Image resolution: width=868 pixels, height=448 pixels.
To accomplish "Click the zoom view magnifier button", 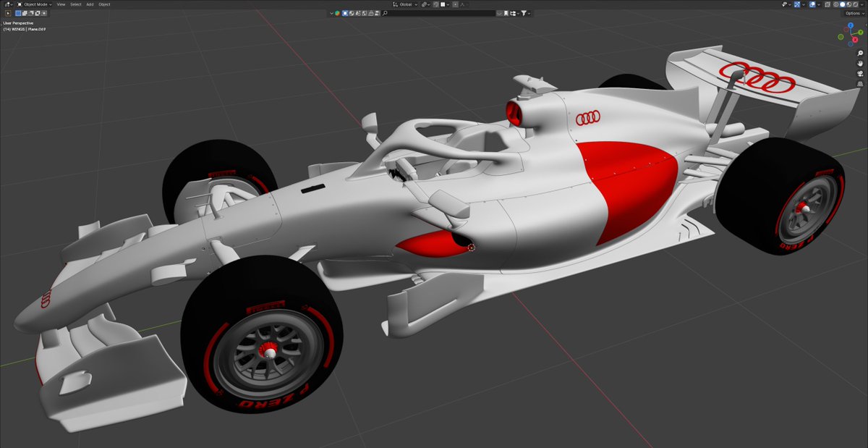I will click(x=860, y=53).
